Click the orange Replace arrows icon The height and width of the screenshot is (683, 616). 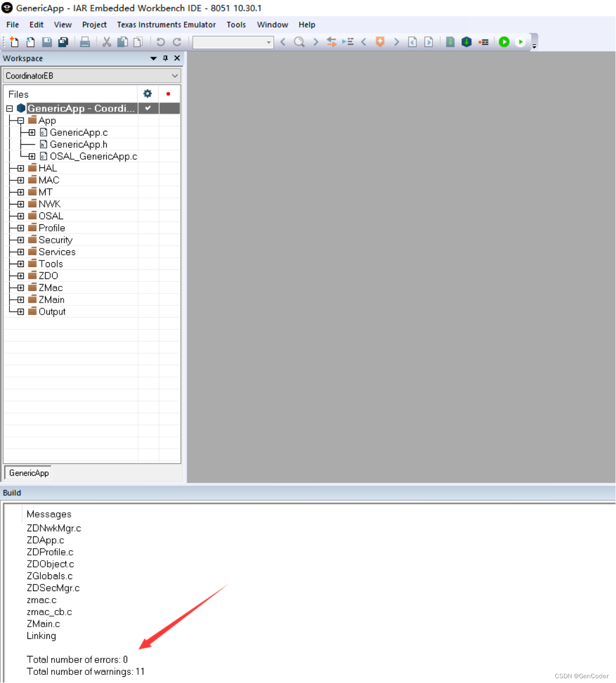point(331,42)
